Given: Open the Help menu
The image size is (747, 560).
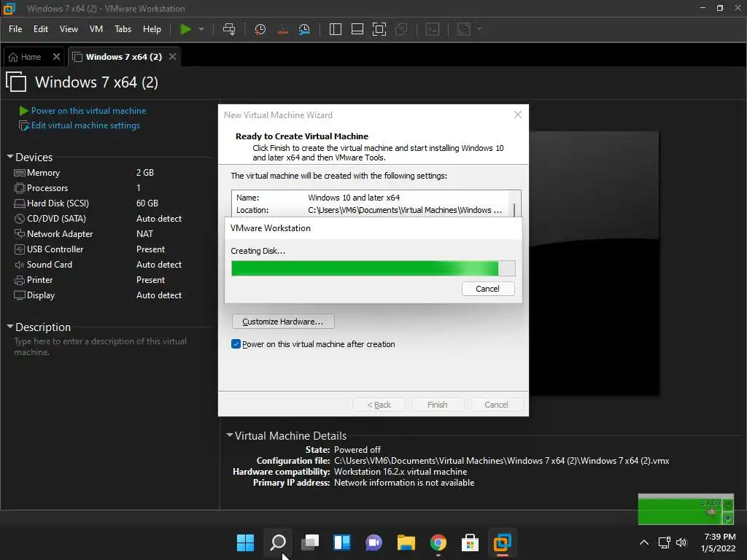Looking at the screenshot, I should point(152,29).
